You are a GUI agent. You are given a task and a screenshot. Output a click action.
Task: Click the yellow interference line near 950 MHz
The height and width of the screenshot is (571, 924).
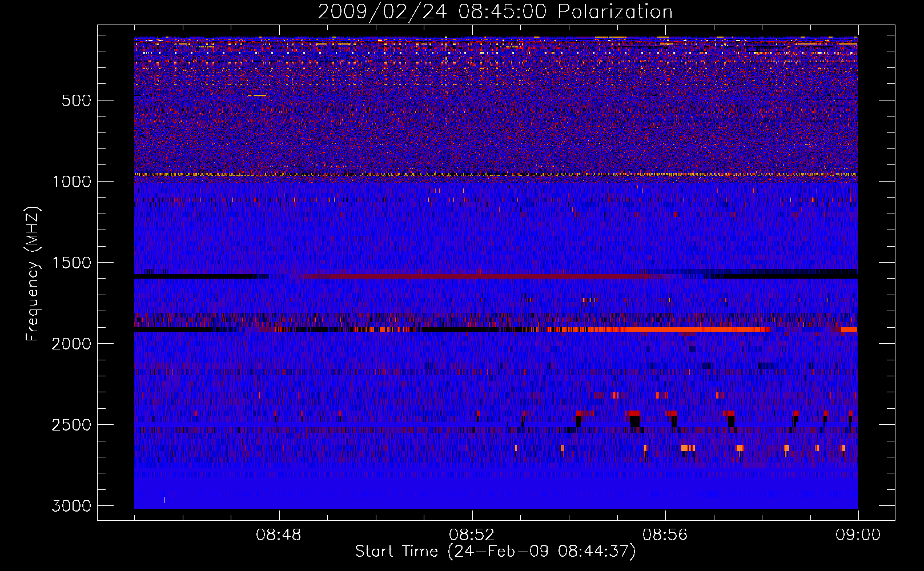[x=496, y=174]
